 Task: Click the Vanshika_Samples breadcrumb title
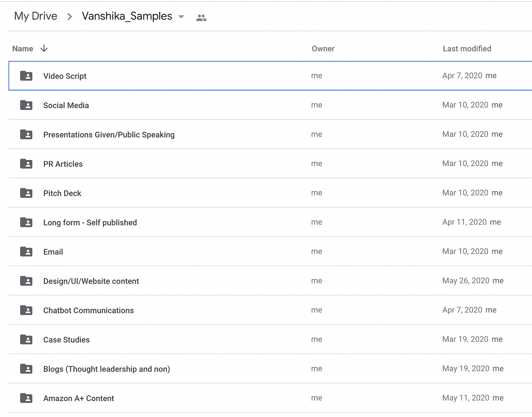tap(127, 16)
